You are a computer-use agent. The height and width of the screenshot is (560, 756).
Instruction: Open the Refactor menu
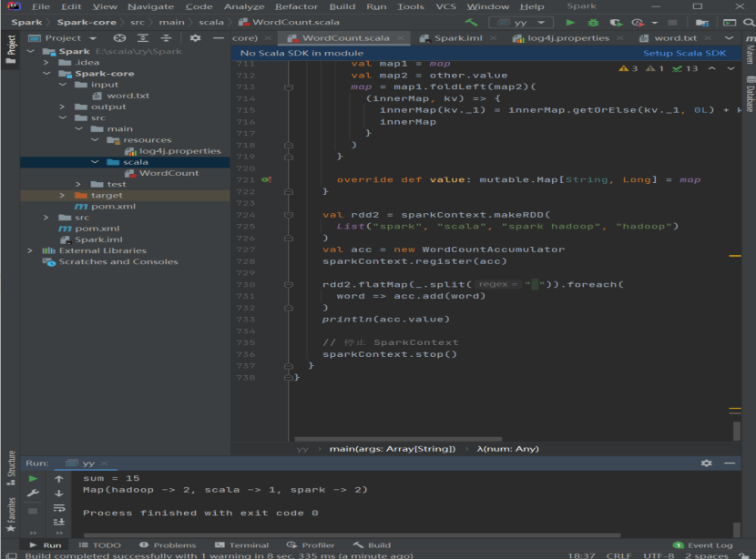coord(296,6)
